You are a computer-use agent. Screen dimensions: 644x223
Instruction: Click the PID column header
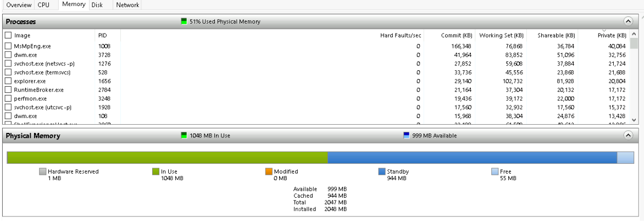click(103, 35)
